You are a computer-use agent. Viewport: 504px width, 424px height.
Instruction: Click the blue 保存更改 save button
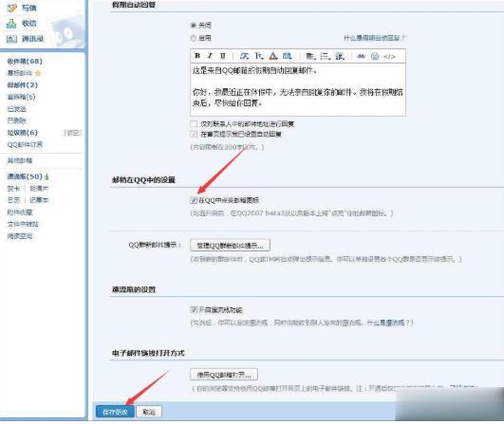coord(115,412)
